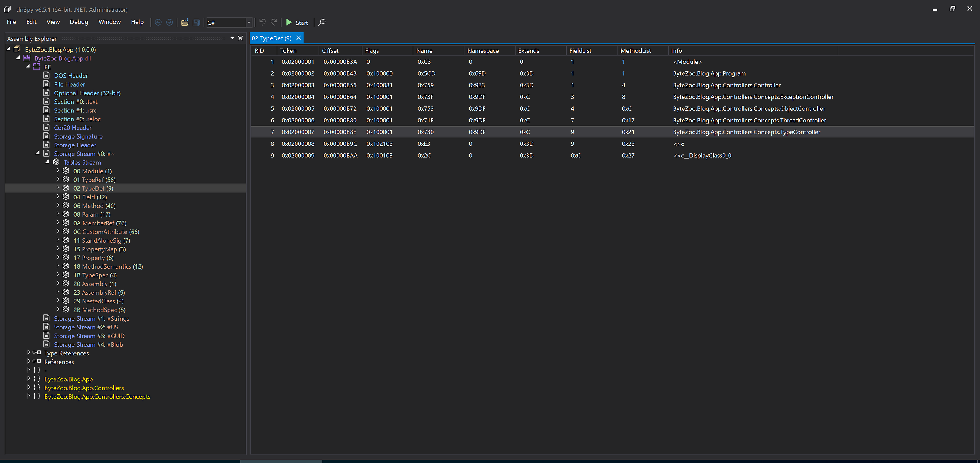Open the Debug menu
Image resolution: width=980 pixels, height=463 pixels.
click(x=79, y=22)
